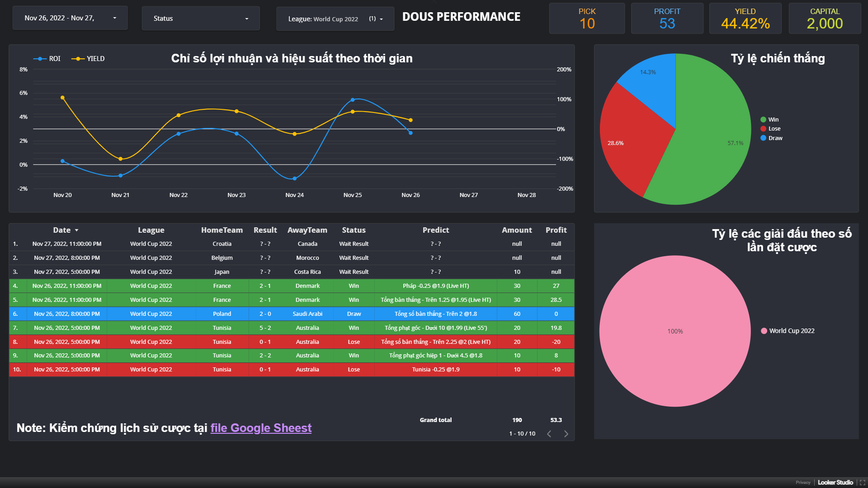868x488 pixels.
Task: Toggle the Draw legend item in pie chart
Action: [x=764, y=138]
